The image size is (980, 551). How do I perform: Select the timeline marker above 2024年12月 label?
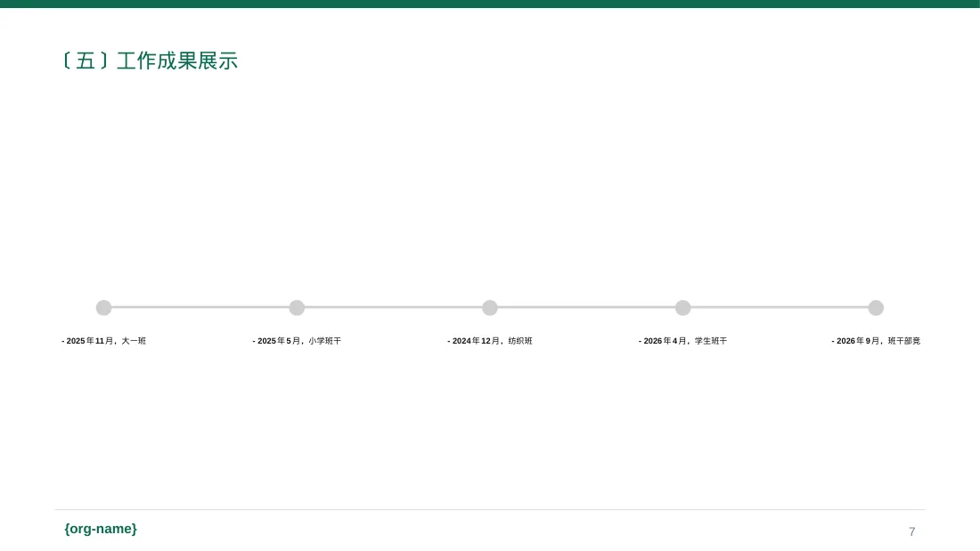click(490, 307)
